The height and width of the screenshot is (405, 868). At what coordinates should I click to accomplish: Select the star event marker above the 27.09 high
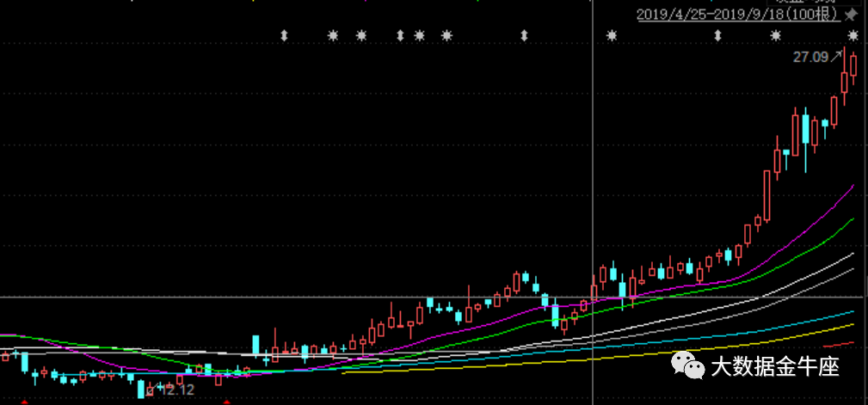[x=853, y=35]
